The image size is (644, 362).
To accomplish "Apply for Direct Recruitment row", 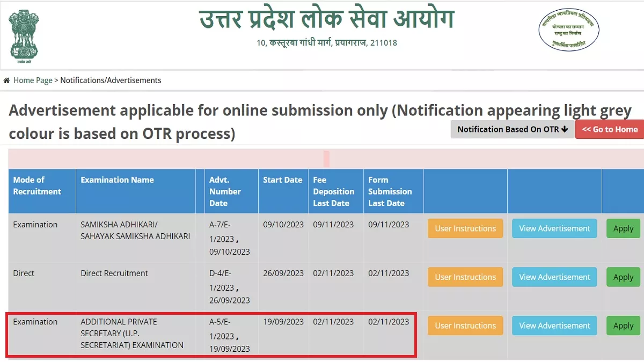I will coord(623,277).
